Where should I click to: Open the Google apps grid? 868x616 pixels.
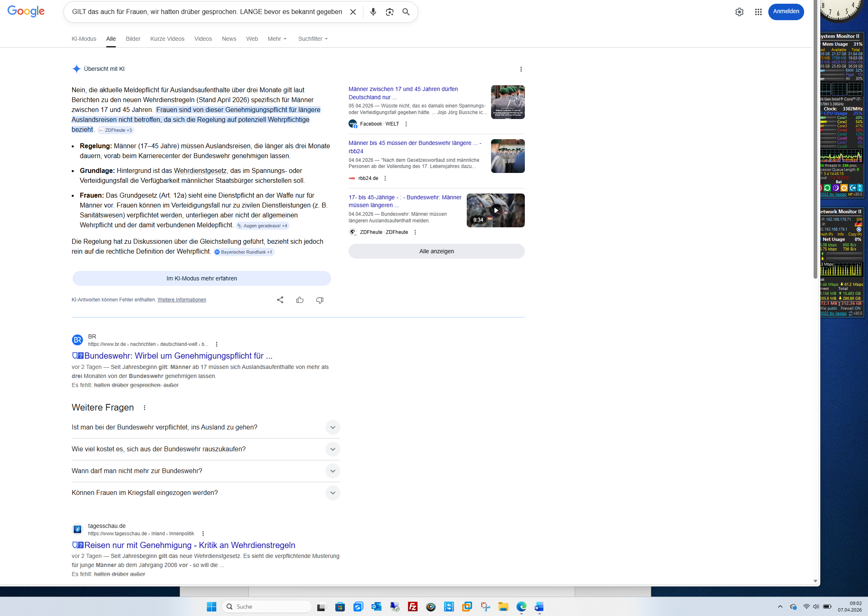click(758, 12)
